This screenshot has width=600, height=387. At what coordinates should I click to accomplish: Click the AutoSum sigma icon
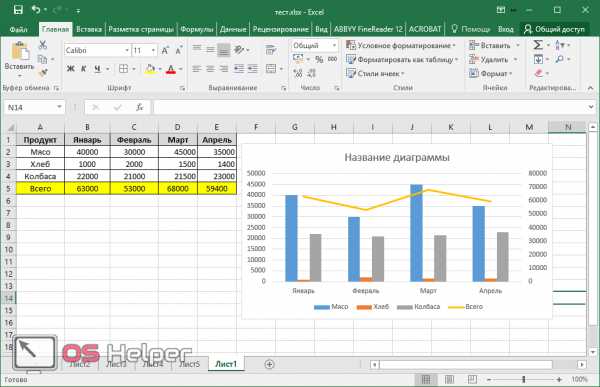click(538, 45)
